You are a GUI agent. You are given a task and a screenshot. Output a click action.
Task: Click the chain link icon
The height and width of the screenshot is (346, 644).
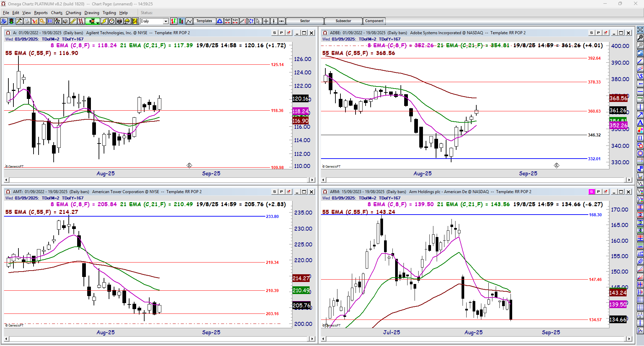point(73,21)
